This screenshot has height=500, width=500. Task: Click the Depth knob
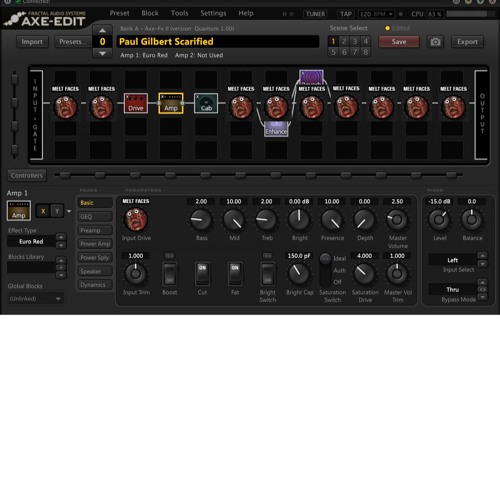click(x=364, y=220)
